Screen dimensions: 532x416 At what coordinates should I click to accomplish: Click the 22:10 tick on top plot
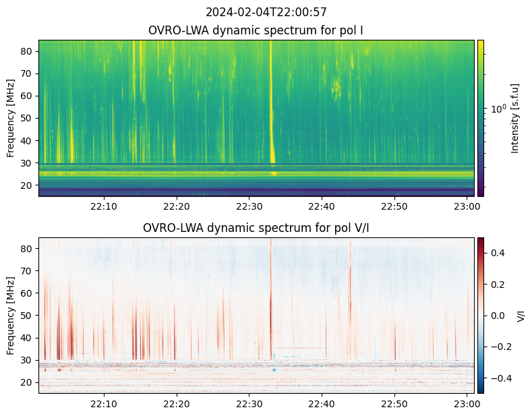point(104,206)
